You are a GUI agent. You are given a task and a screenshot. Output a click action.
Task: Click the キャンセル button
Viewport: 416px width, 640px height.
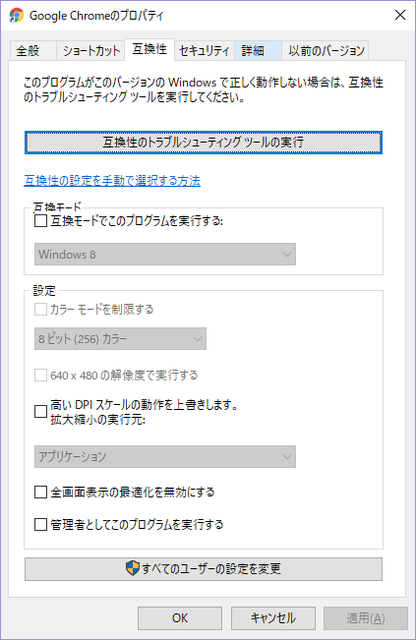coord(273,618)
